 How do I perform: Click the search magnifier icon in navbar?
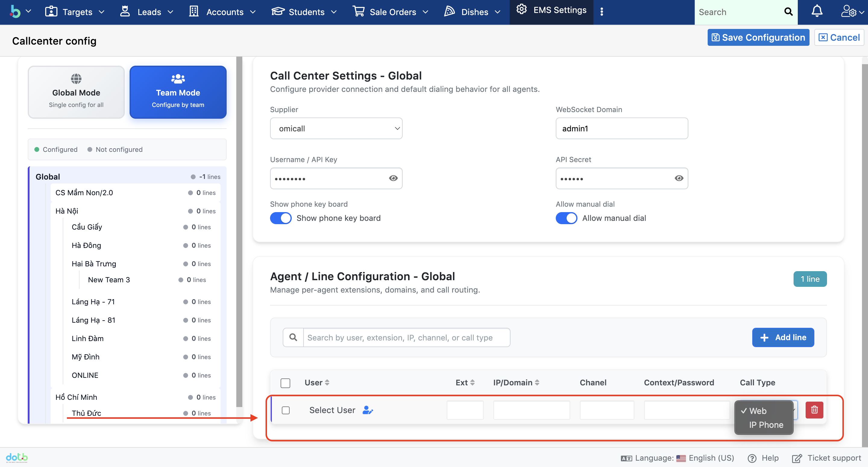click(x=788, y=12)
